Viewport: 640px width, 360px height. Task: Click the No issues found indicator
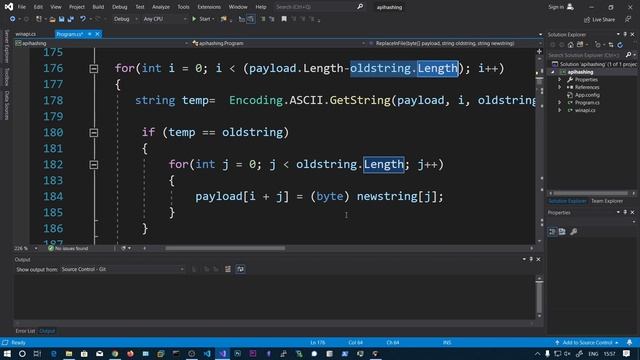coord(68,248)
